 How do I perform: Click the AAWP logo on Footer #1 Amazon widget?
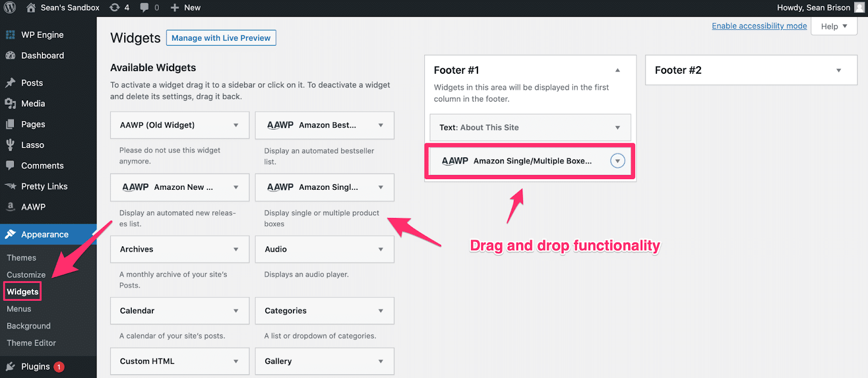pyautogui.click(x=455, y=161)
